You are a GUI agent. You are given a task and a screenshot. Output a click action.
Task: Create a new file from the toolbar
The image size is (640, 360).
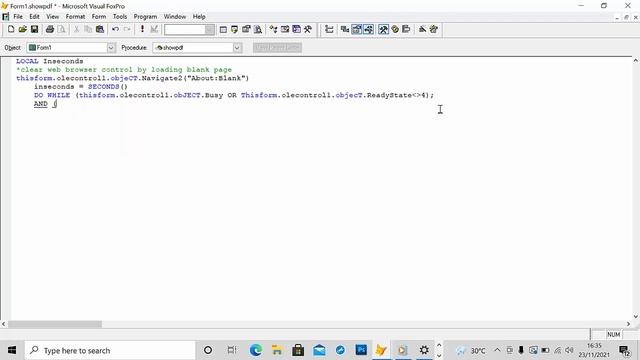(x=11, y=29)
